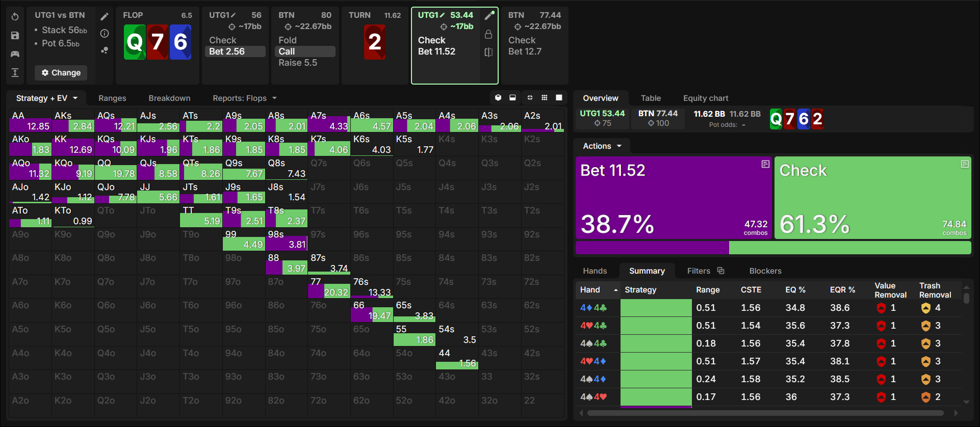Open the Hands tab
The height and width of the screenshot is (427, 980).
click(x=595, y=271)
